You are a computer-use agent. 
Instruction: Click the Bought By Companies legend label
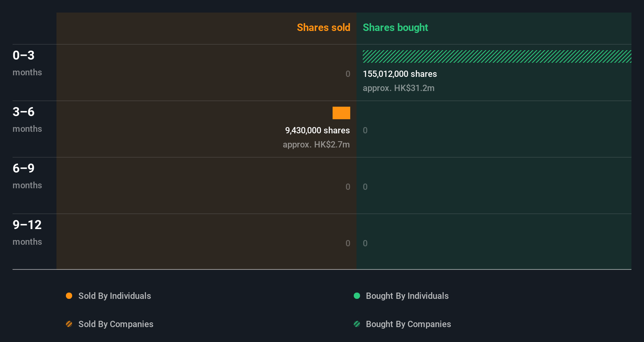pyautogui.click(x=408, y=324)
